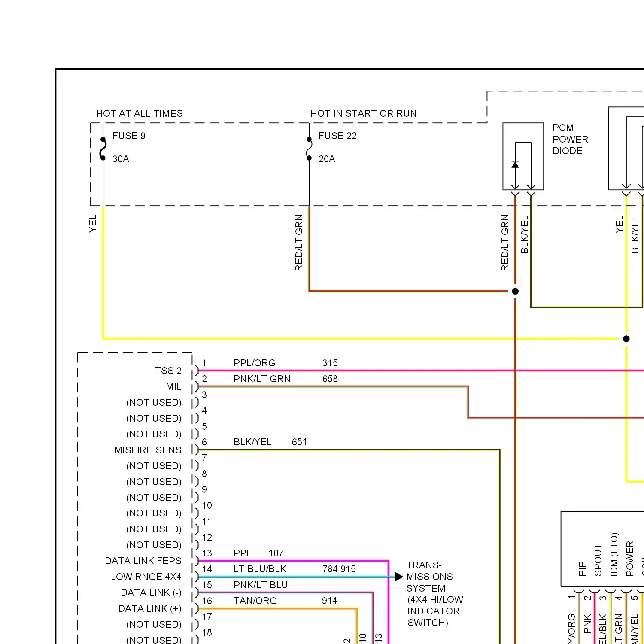Click the arrowhead pointing to Transmissions System
The width and height of the screenshot is (644, 644).
[399, 577]
